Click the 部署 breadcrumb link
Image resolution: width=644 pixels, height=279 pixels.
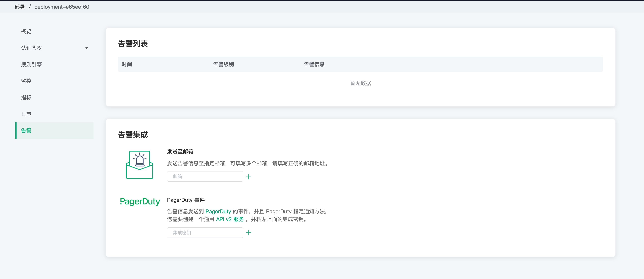(20, 7)
